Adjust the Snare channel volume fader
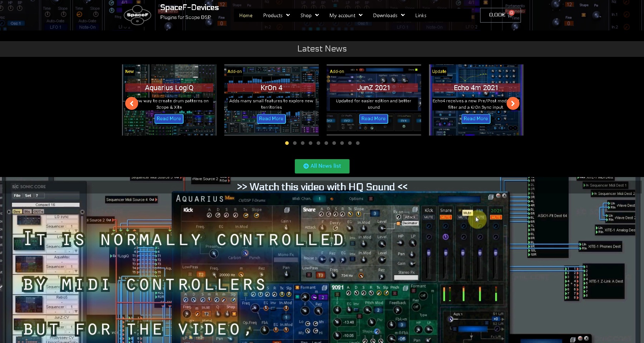 point(446,253)
